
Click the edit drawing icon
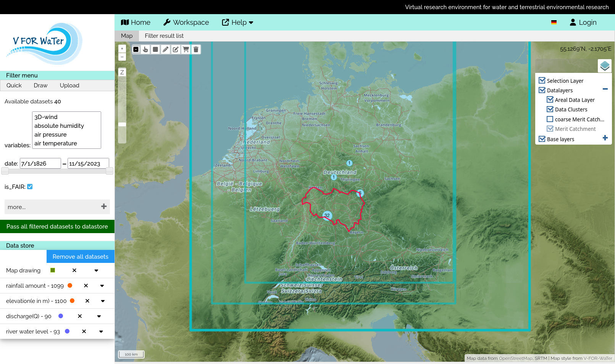[176, 50]
